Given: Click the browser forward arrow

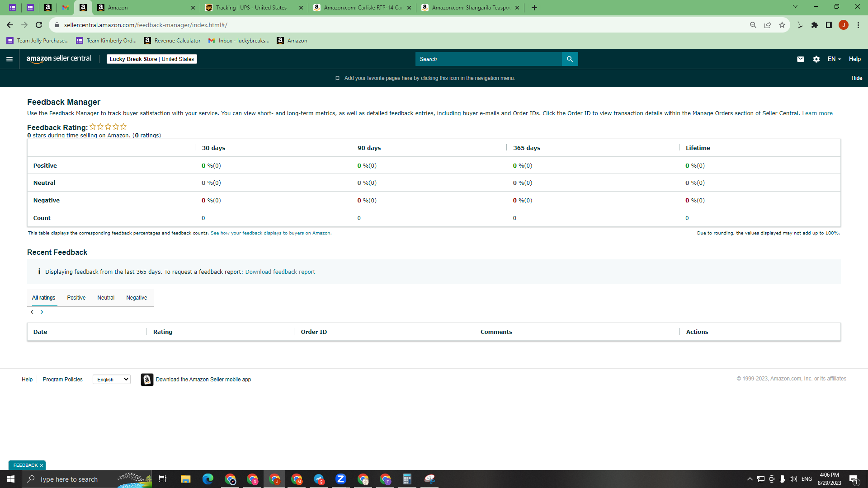Looking at the screenshot, I should pos(24,25).
